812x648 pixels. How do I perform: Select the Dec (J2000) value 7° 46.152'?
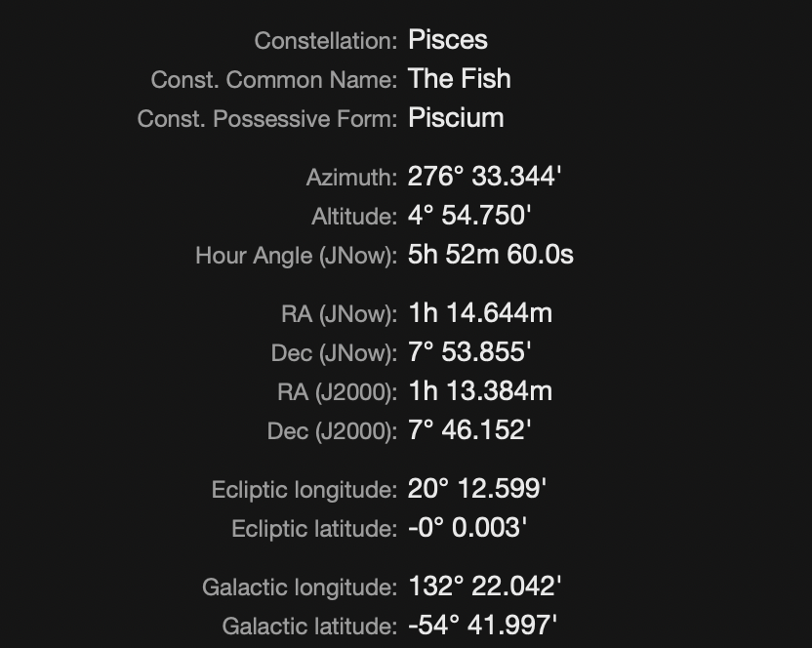(x=469, y=430)
